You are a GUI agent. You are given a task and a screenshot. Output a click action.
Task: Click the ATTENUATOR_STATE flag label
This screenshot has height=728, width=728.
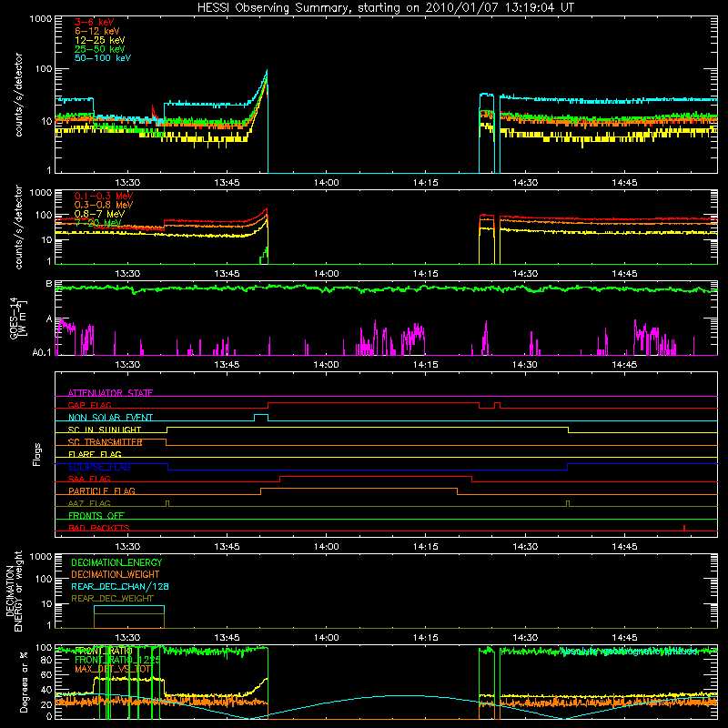[110, 393]
